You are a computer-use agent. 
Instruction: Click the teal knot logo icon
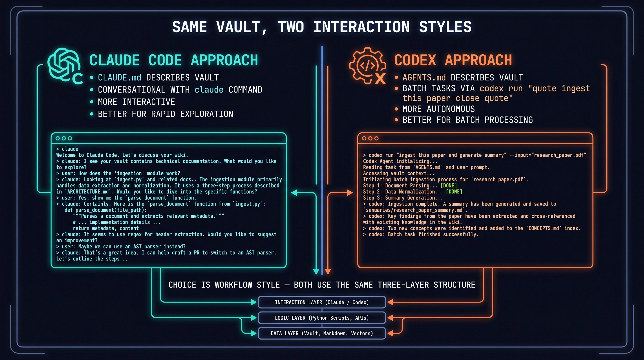(64, 65)
